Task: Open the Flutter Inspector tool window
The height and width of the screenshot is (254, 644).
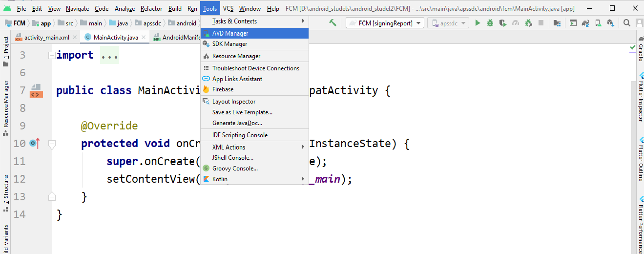Action: tap(640, 97)
